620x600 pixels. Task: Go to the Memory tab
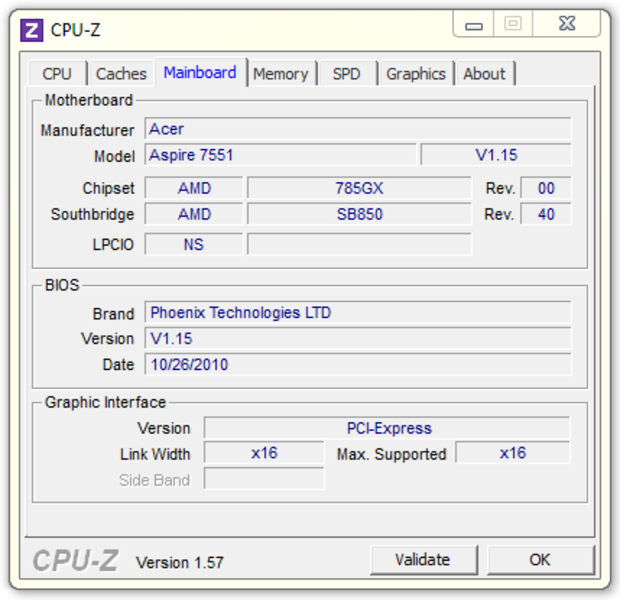coord(281,74)
